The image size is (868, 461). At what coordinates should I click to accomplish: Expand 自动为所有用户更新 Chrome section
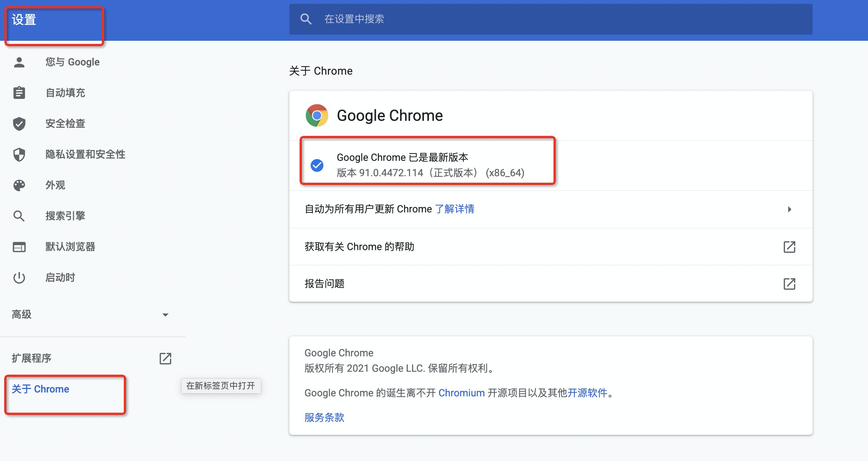[x=790, y=209]
